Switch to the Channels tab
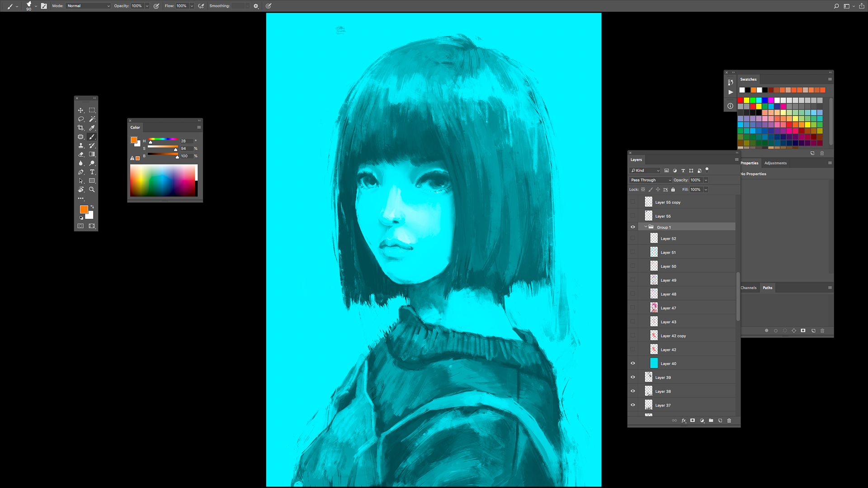Screen dimensions: 868x488 pos(749,288)
